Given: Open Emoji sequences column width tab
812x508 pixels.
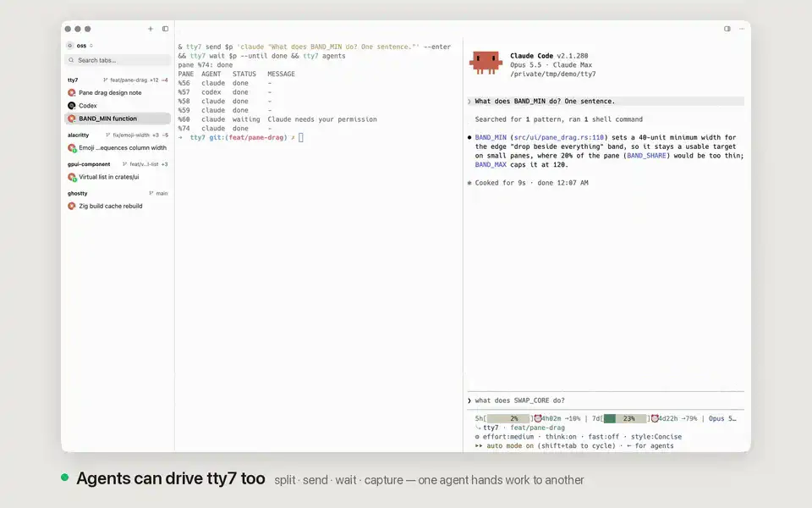Looking at the screenshot, I should [x=118, y=147].
